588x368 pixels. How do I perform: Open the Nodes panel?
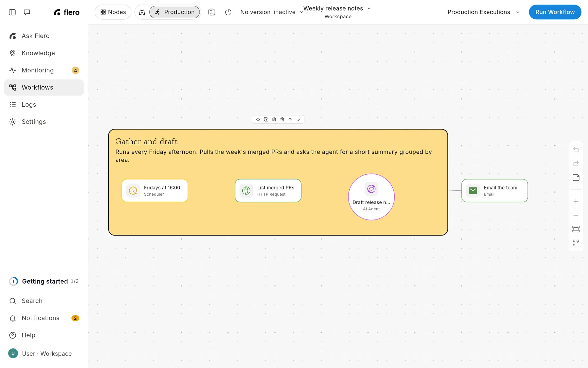pyautogui.click(x=113, y=12)
